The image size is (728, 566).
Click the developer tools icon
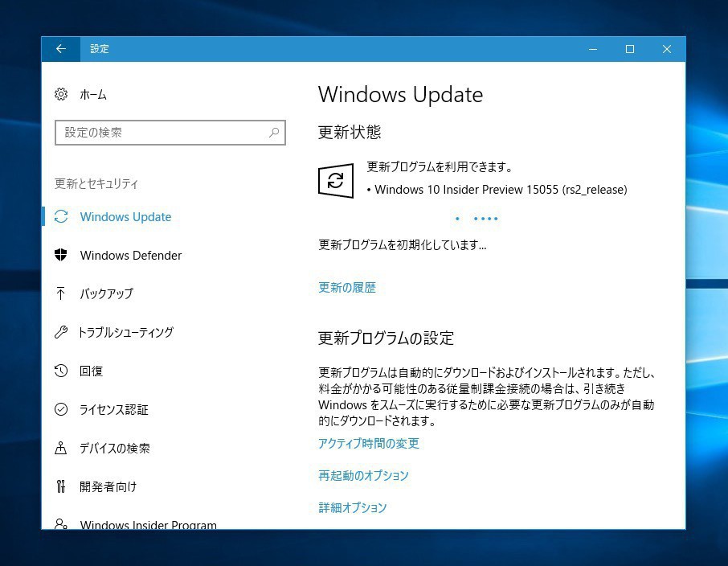click(x=61, y=486)
